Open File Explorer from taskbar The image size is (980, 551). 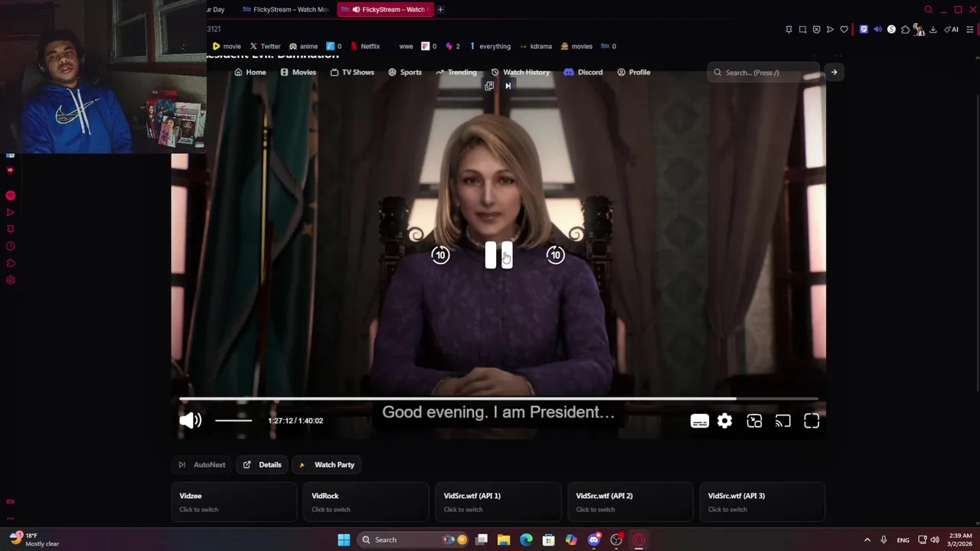504,540
